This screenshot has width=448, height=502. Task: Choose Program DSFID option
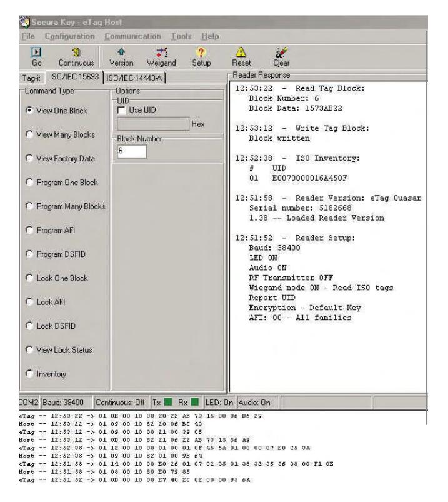[29, 254]
